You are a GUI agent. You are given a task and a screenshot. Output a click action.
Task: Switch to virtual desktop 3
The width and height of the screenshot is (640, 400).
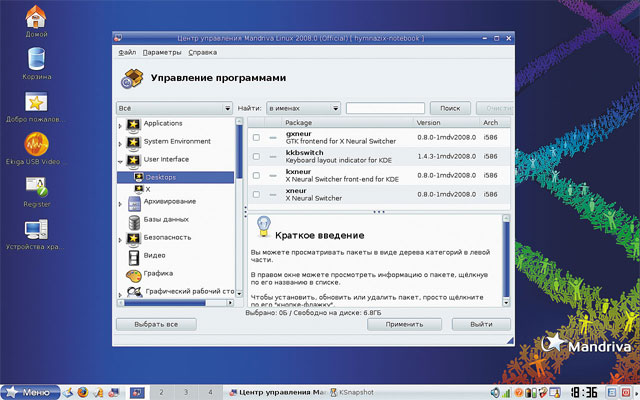coord(186,392)
